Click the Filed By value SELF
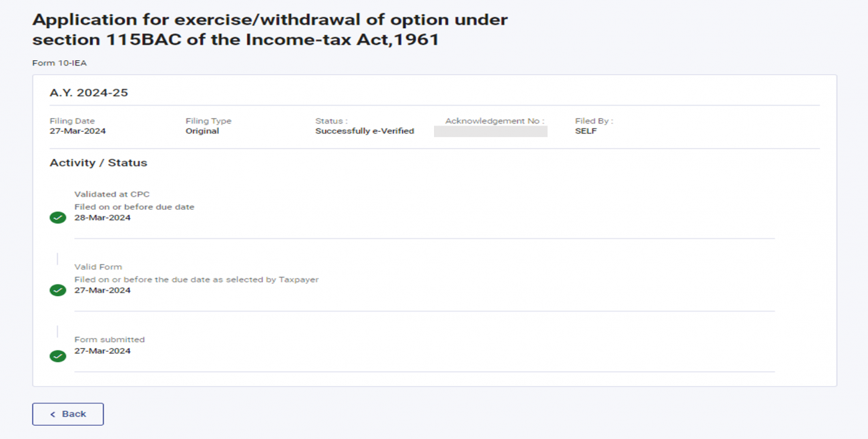Image resolution: width=868 pixels, height=439 pixels. point(586,131)
